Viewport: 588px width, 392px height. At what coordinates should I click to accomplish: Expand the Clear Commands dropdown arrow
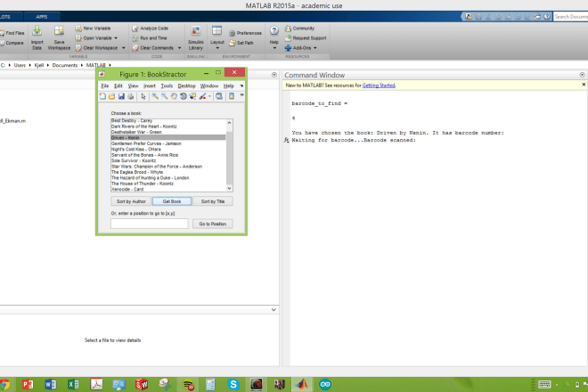[x=179, y=48]
